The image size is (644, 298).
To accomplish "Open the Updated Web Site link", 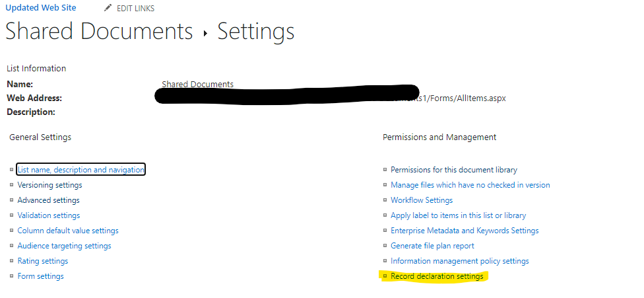I will pos(41,8).
